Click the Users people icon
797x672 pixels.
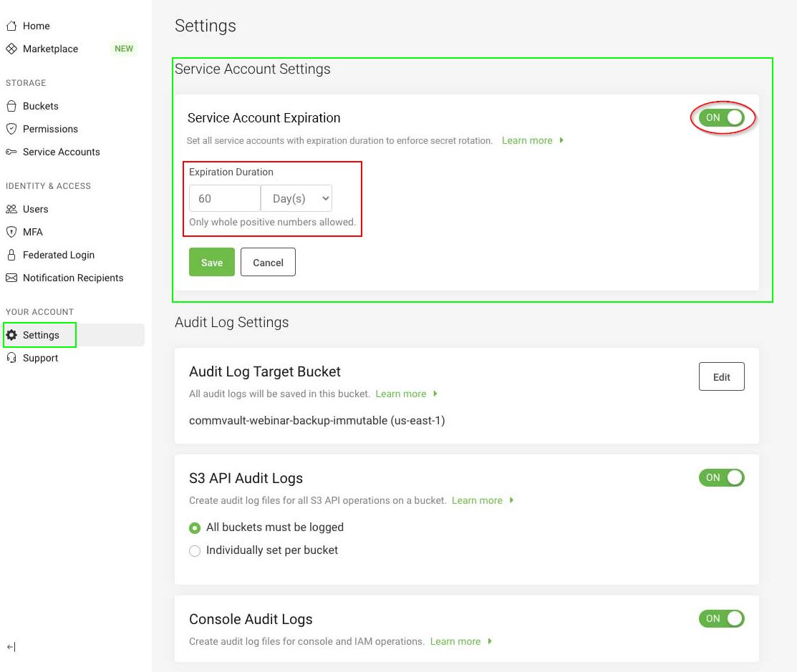11,209
